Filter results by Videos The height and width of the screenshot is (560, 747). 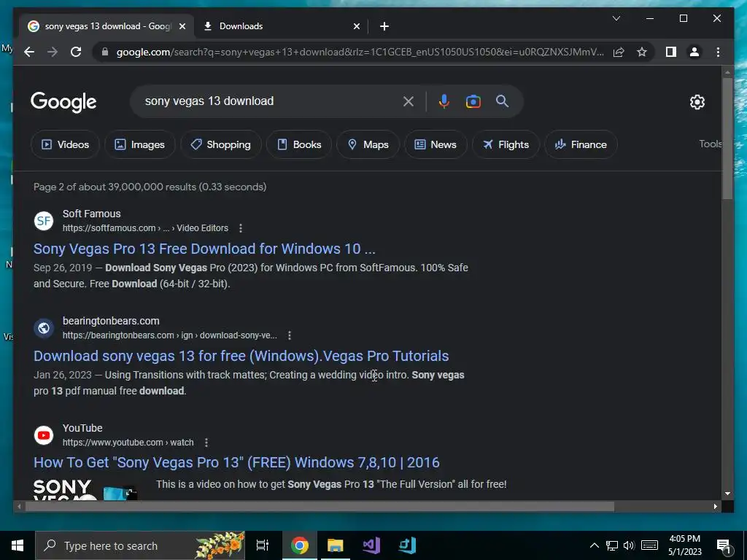click(x=65, y=144)
